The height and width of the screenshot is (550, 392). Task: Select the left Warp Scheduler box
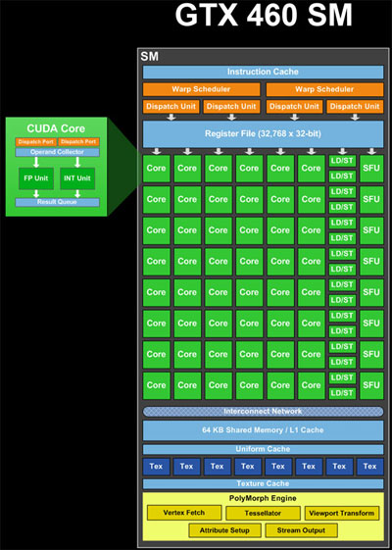click(x=201, y=89)
